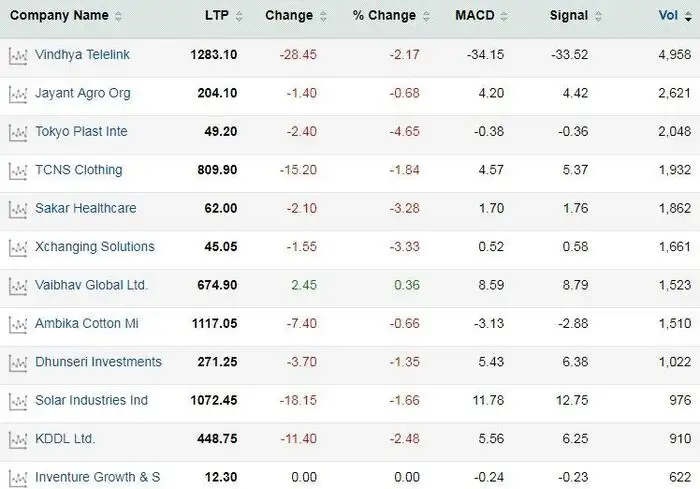Image resolution: width=700 pixels, height=489 pixels.
Task: Click chart icon beside KDDL Ltd.
Action: click(17, 440)
